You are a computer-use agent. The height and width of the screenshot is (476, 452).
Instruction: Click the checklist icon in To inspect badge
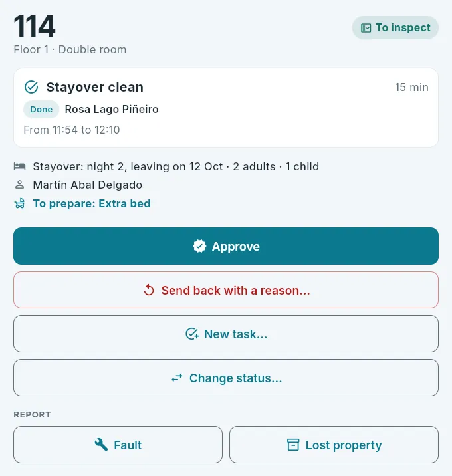(x=366, y=28)
